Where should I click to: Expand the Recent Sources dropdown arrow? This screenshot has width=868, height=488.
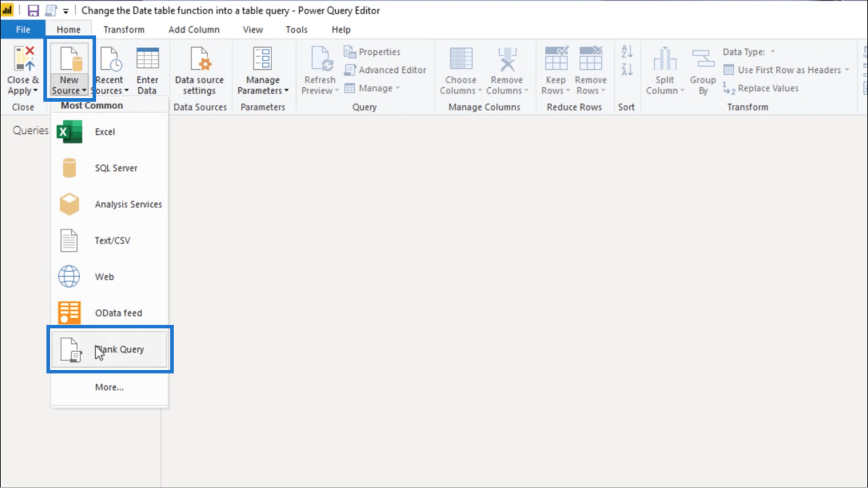click(127, 91)
